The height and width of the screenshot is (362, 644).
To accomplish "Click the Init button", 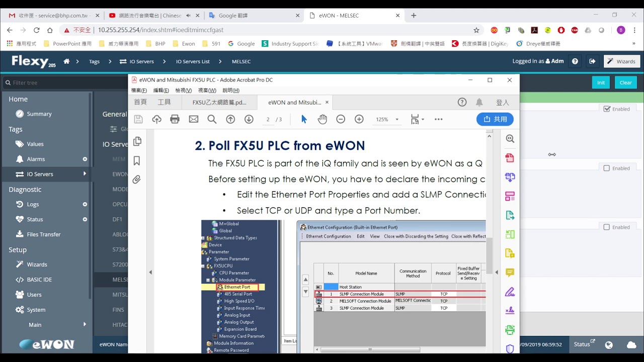I will click(601, 82).
